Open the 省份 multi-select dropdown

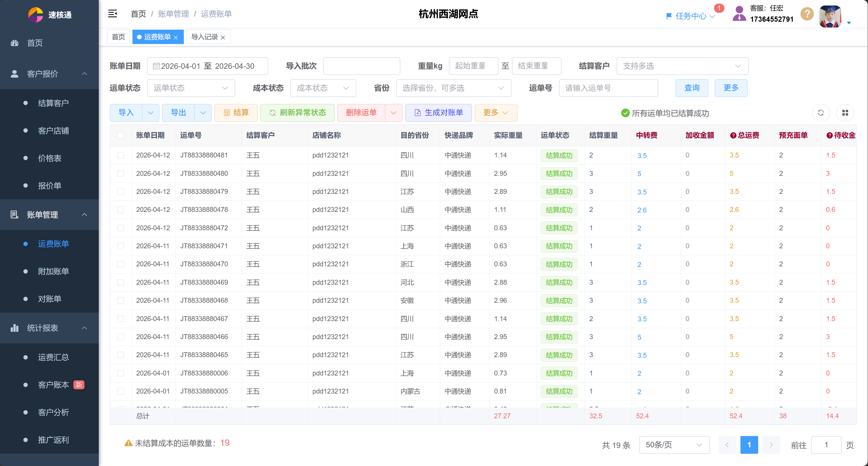(x=454, y=88)
